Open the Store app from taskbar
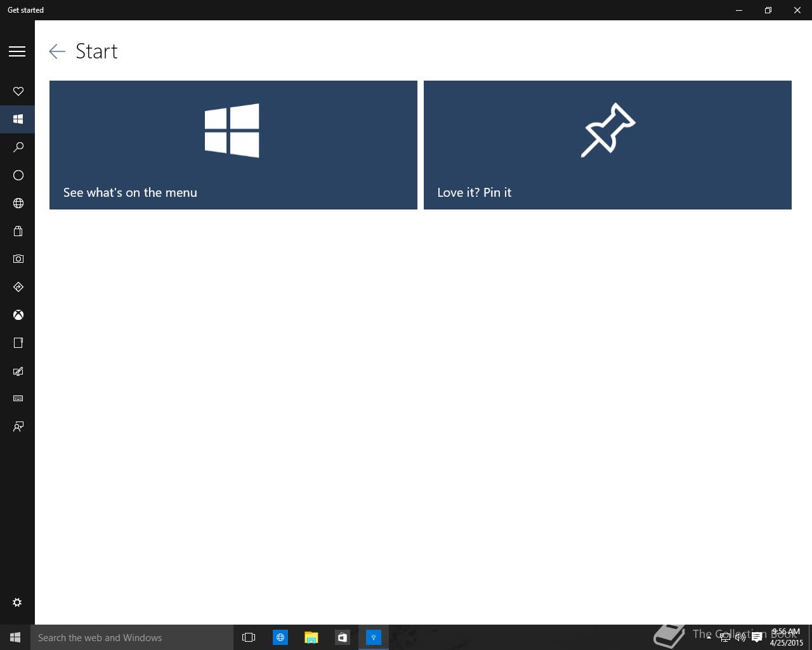 (x=342, y=637)
